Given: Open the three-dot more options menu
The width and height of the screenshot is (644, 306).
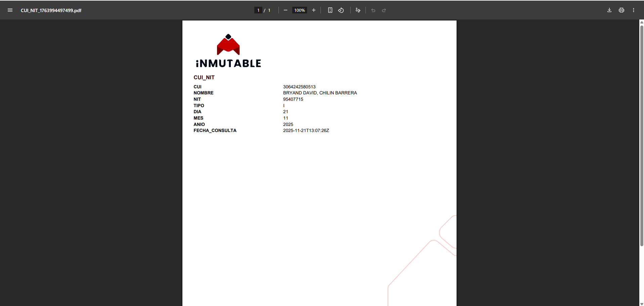Looking at the screenshot, I should click(633, 10).
